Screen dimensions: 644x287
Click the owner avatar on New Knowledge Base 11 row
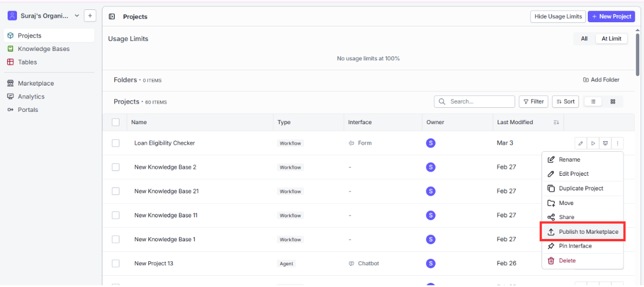tap(431, 215)
